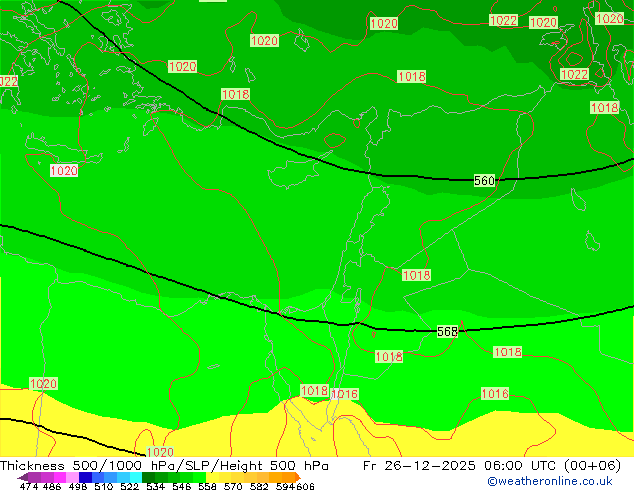Click the legend value 570
The height and width of the screenshot is (490, 634).
point(233,486)
